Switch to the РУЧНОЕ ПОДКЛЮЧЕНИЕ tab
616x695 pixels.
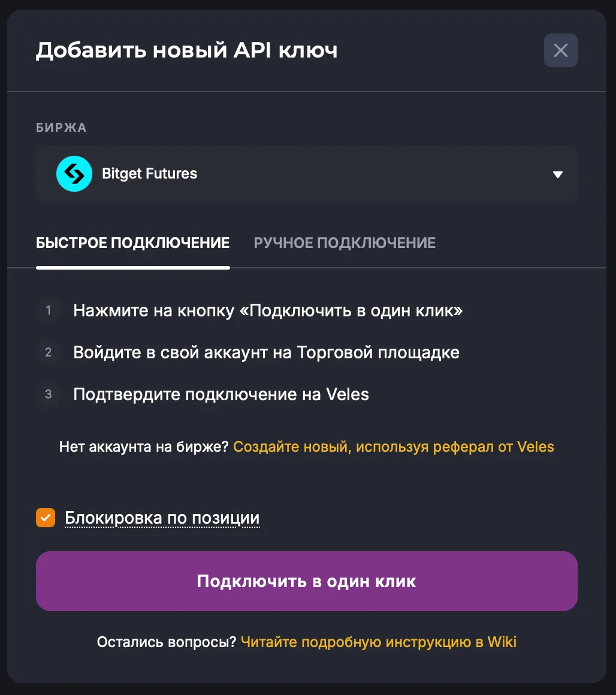pyautogui.click(x=345, y=243)
